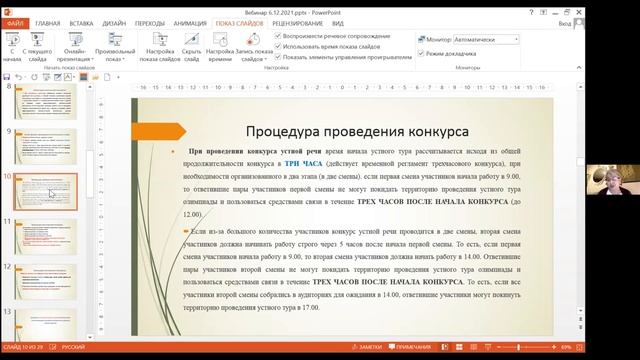This screenshot has width=640, height=360.
Task: Click РУССКИЙ language indicator
Action: coord(73,347)
